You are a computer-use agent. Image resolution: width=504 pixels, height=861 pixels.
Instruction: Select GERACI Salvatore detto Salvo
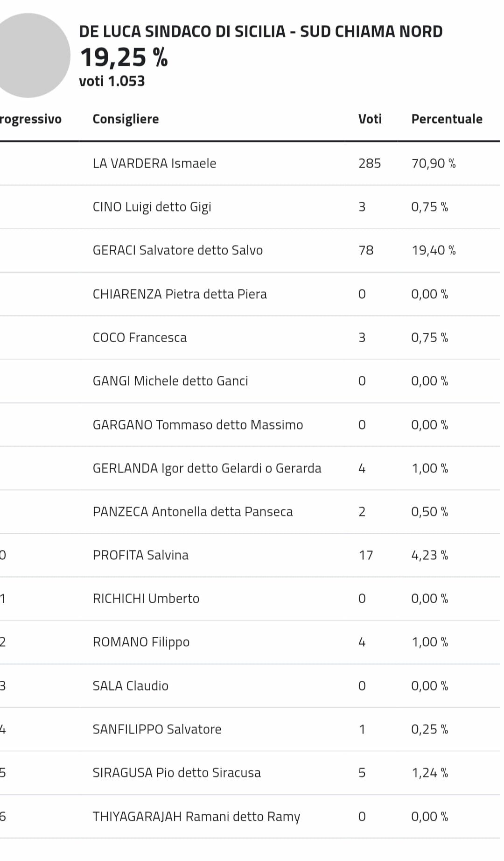click(177, 250)
